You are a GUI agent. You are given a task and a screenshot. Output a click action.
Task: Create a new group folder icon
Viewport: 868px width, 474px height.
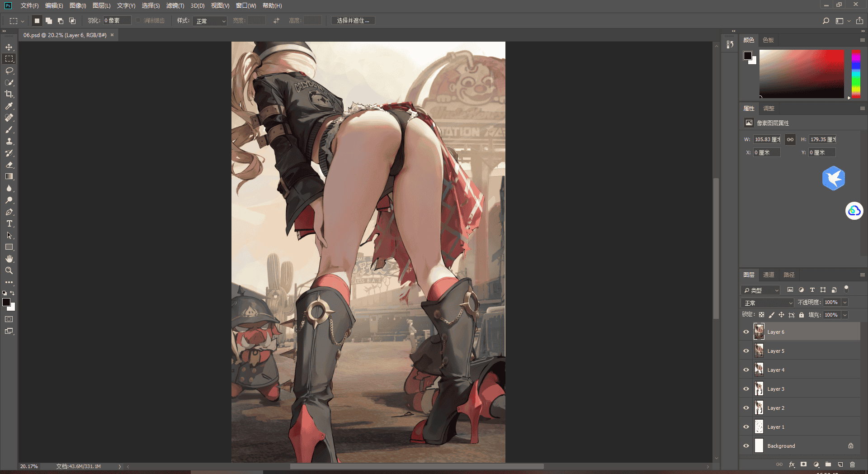[828, 465]
